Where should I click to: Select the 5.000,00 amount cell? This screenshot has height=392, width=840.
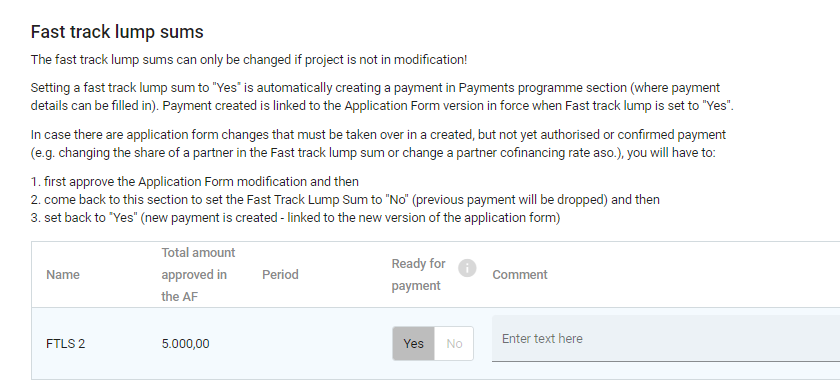185,344
